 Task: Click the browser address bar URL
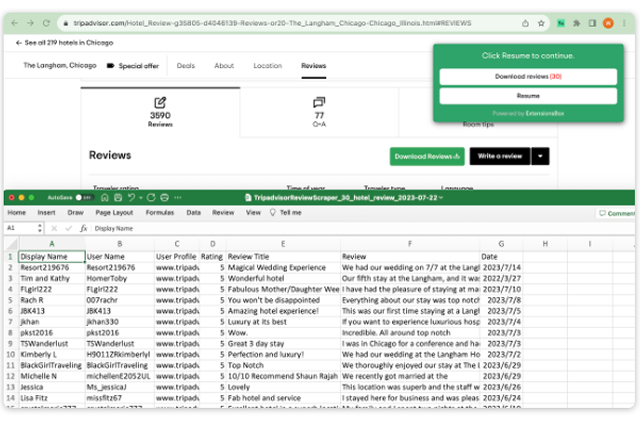272,23
